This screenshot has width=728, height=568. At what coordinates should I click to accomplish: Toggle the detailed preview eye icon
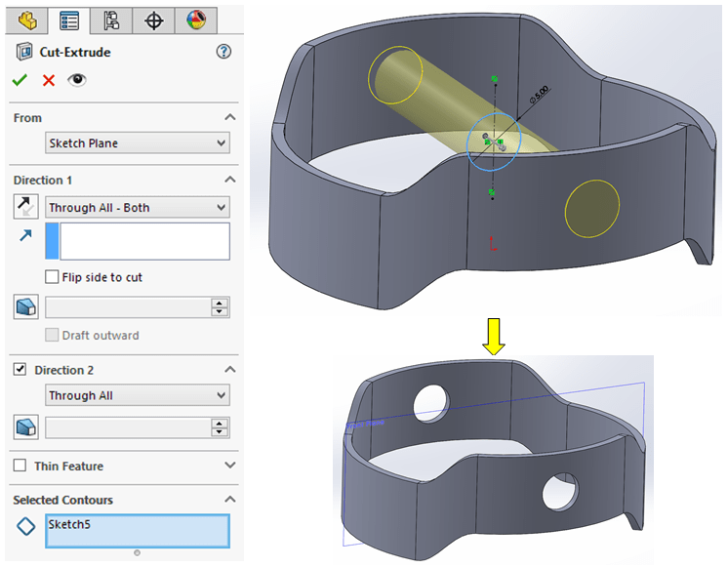pos(77,80)
